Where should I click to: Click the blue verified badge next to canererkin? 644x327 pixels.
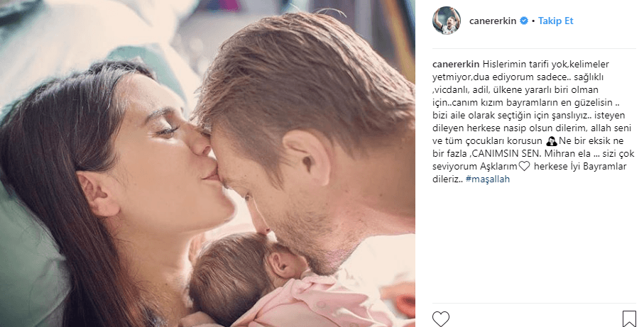click(524, 21)
